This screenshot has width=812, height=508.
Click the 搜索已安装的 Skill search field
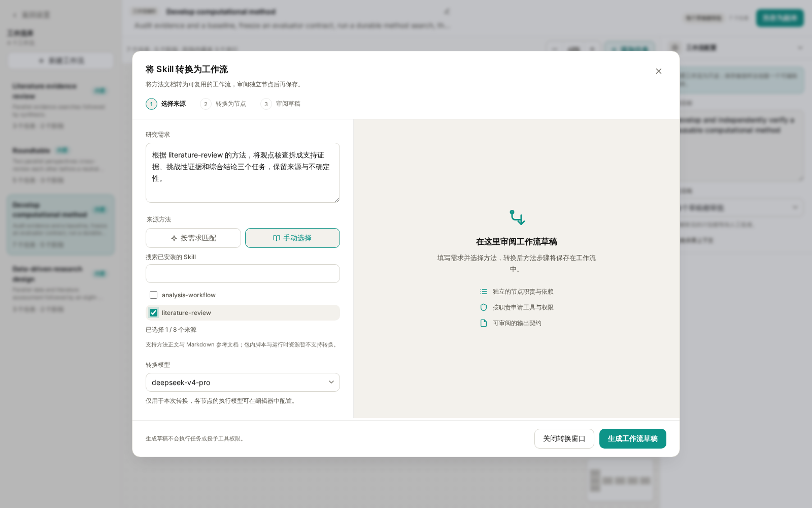(x=243, y=273)
